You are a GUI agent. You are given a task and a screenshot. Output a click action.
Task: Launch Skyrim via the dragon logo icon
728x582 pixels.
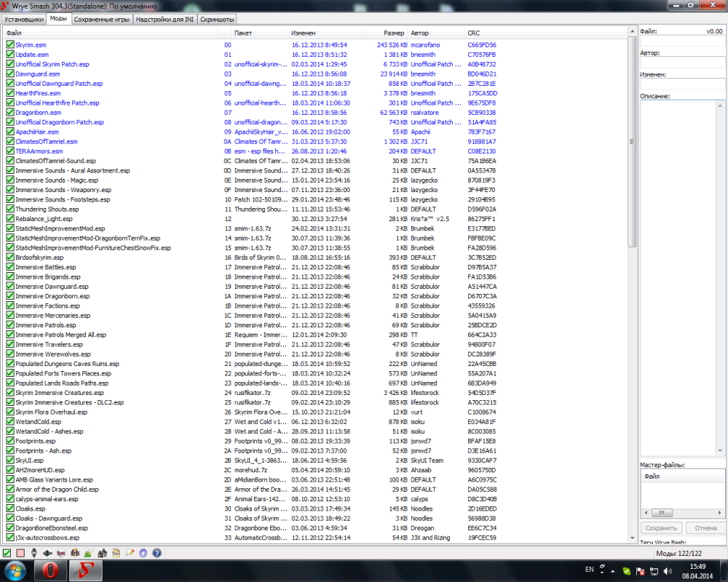coord(34,553)
